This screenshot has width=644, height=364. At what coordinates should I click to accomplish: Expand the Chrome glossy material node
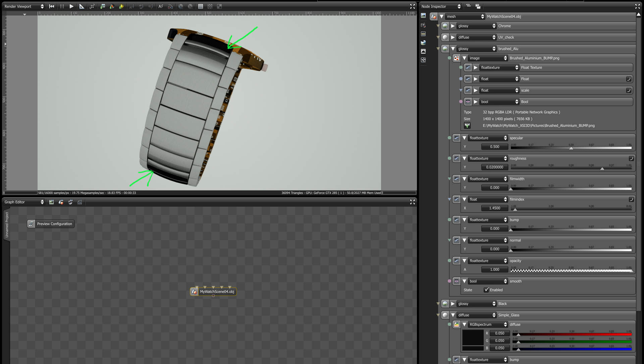[x=453, y=26]
